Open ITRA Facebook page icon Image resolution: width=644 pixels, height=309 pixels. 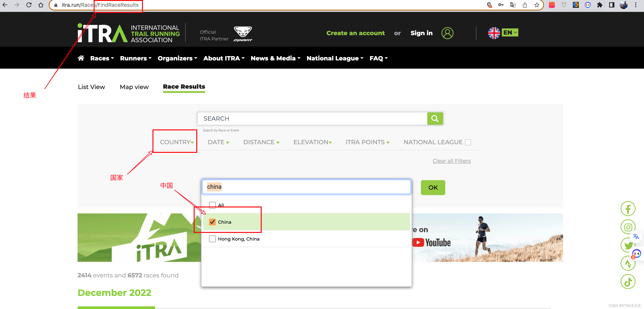pyautogui.click(x=628, y=209)
